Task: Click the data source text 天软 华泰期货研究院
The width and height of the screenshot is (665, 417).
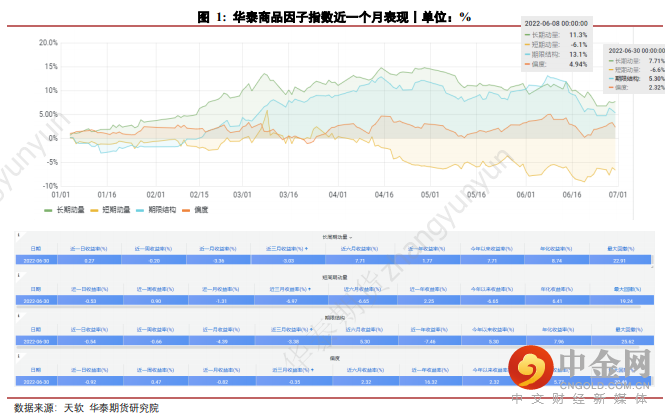Action: click(111, 408)
